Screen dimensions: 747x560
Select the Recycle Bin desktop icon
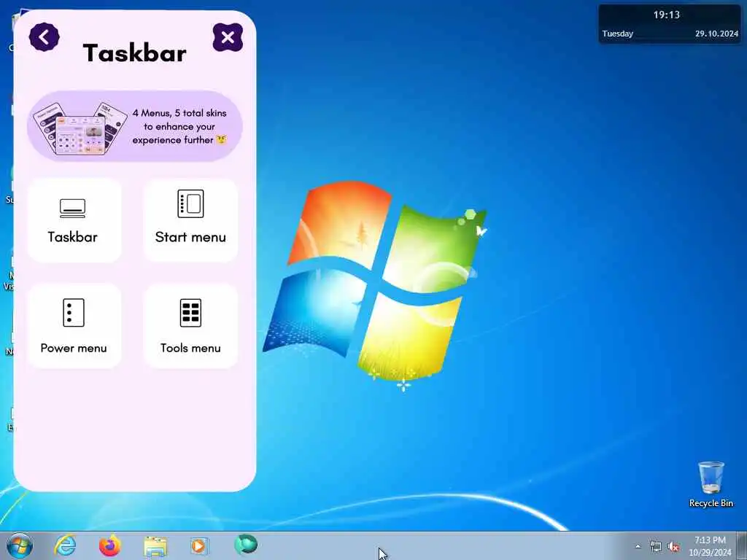[x=711, y=484]
